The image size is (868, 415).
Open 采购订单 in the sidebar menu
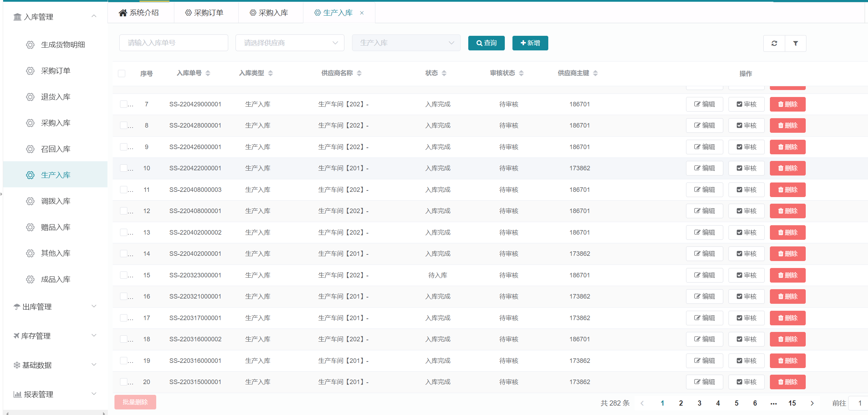tap(55, 71)
